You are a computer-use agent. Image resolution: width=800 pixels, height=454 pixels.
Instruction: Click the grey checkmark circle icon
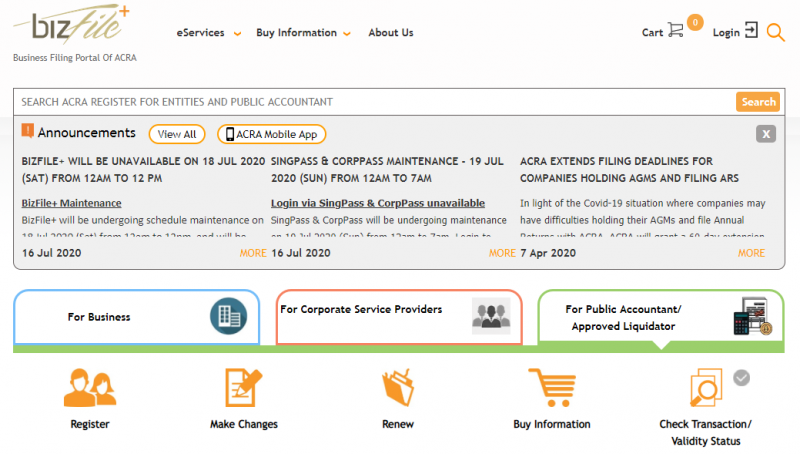tap(741, 378)
